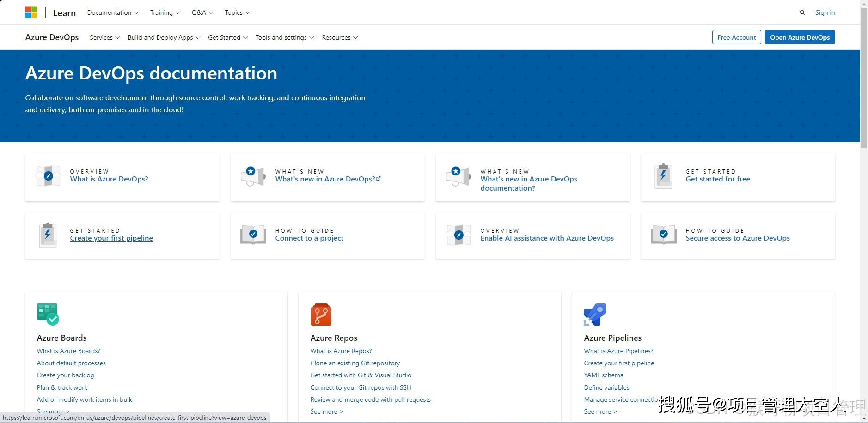The height and width of the screenshot is (423, 868).
Task: Expand the Training dropdown menu
Action: tap(165, 12)
